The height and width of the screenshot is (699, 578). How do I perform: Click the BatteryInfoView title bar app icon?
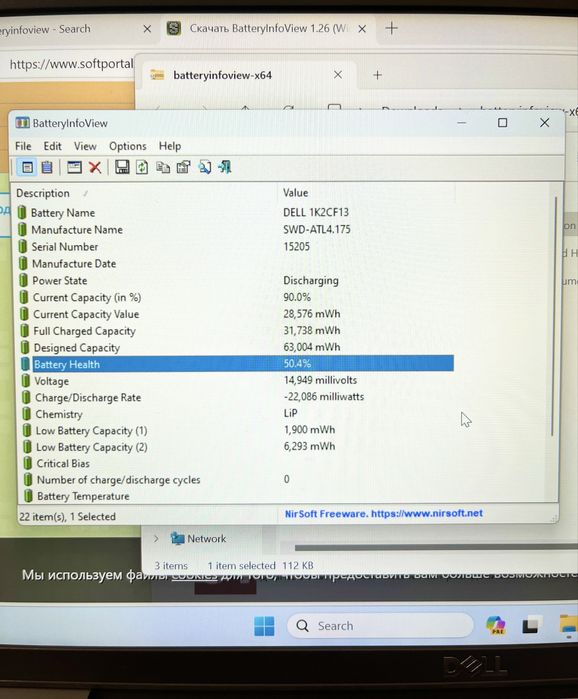(x=22, y=123)
